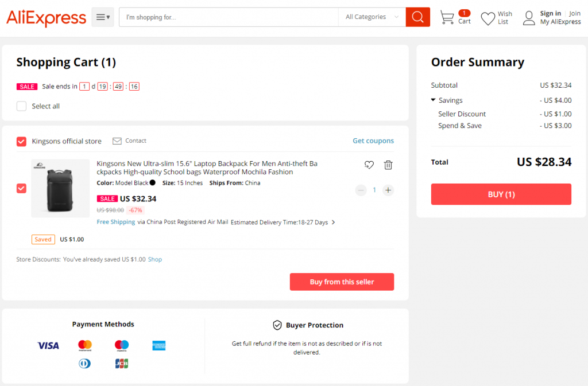Click the JCB payment icon
Viewport: 588px width, 386px height.
pyautogui.click(x=122, y=363)
